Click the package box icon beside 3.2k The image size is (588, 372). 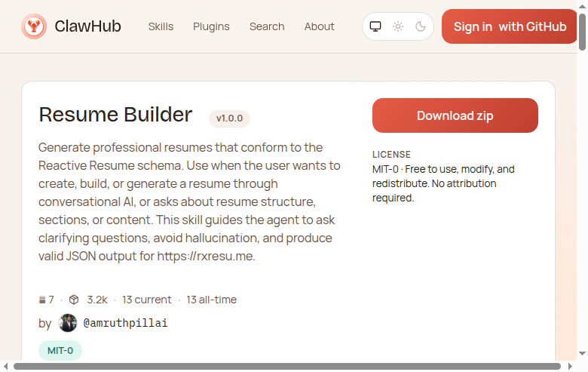(x=74, y=300)
